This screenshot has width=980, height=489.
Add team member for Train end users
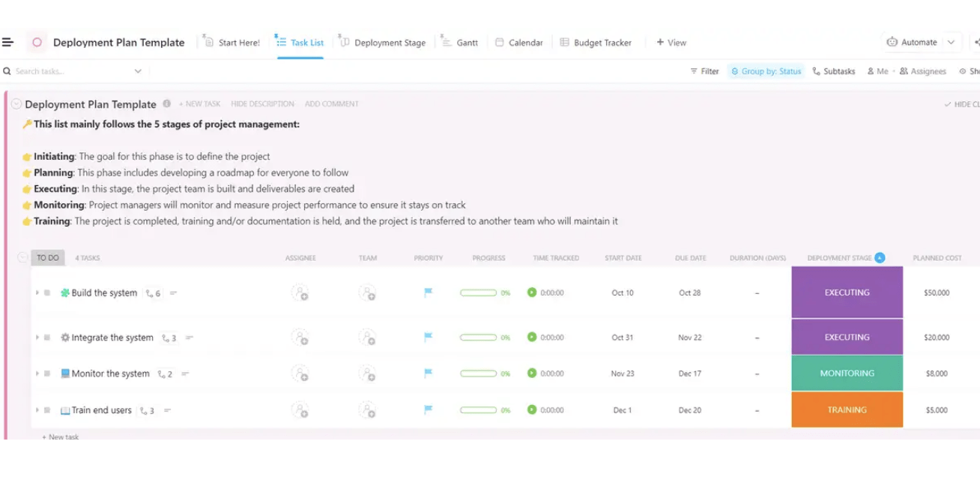pyautogui.click(x=367, y=410)
